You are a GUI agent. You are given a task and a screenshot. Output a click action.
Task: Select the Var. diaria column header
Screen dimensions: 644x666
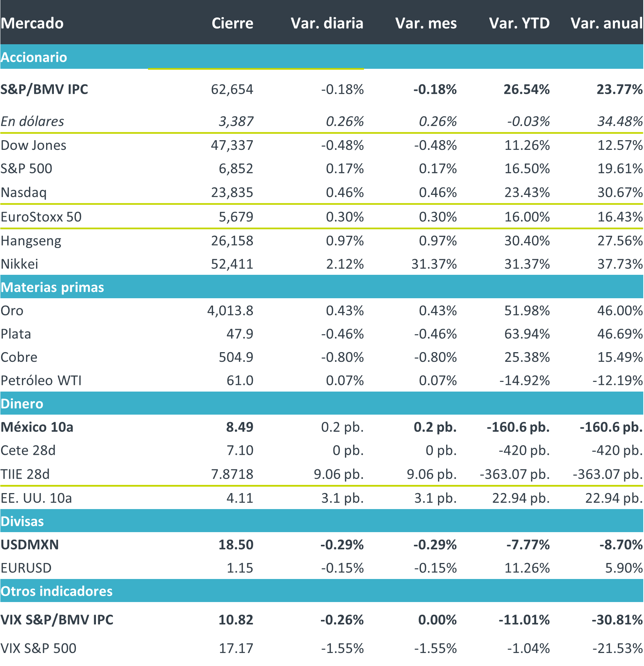[x=327, y=23]
